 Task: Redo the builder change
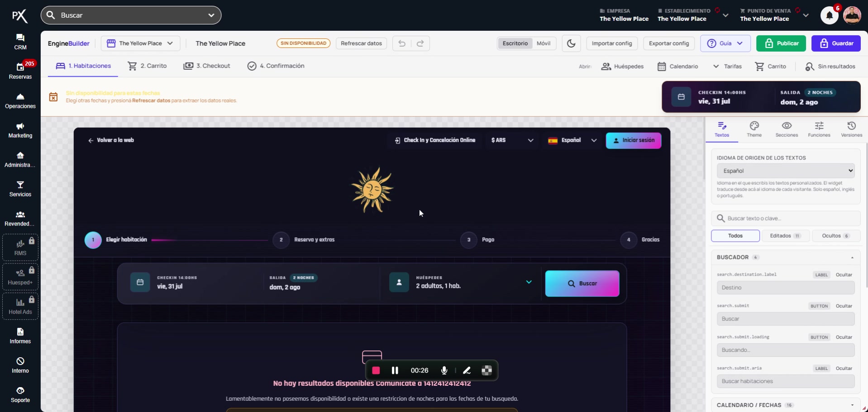(x=420, y=43)
